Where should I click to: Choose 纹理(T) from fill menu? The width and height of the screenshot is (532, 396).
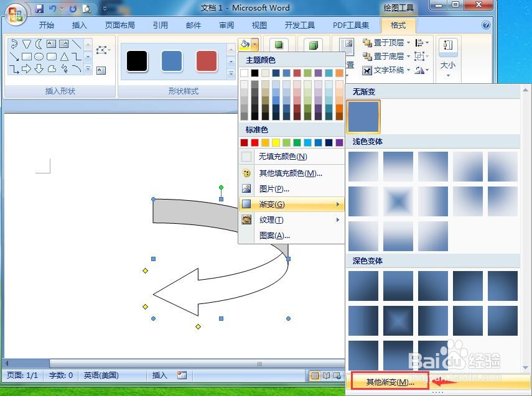(x=291, y=220)
